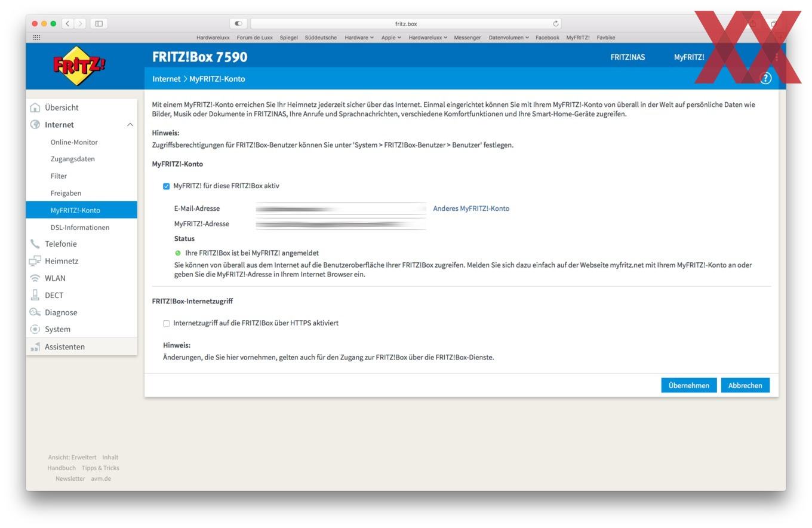Open Tipps & Tricks footer link
The width and height of the screenshot is (812, 528).
100,468
